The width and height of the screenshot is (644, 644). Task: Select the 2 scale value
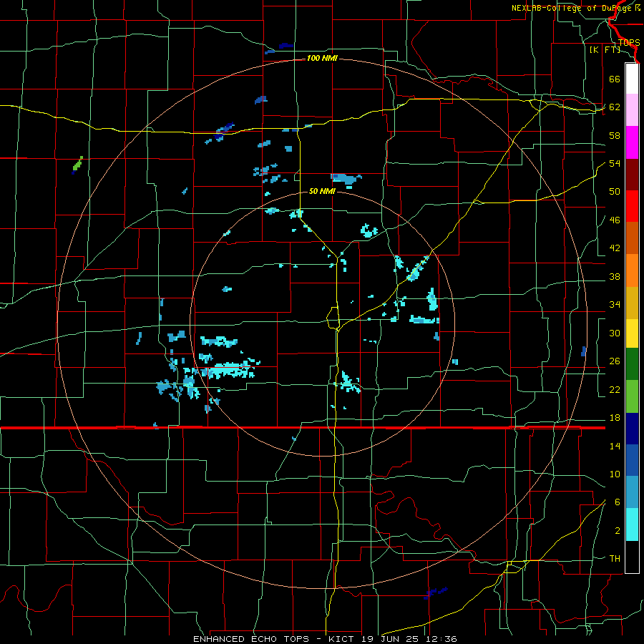[x=618, y=531]
